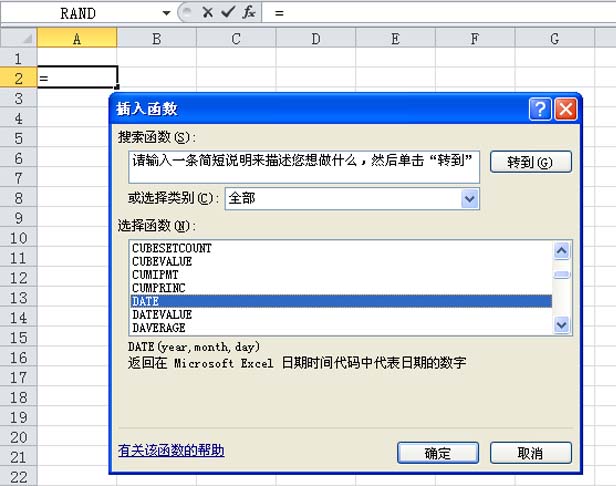Image resolution: width=616 pixels, height=486 pixels.
Task: Select column C header
Action: coord(235,39)
